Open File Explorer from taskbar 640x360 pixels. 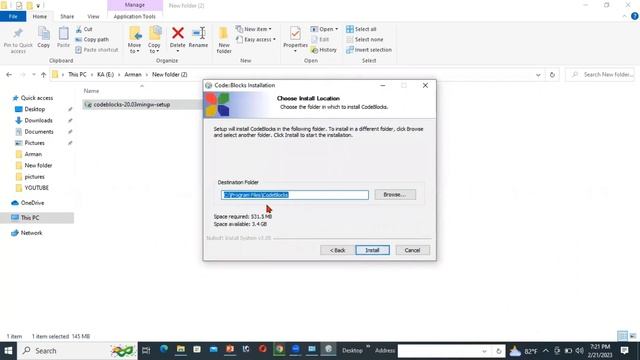pyautogui.click(x=181, y=349)
